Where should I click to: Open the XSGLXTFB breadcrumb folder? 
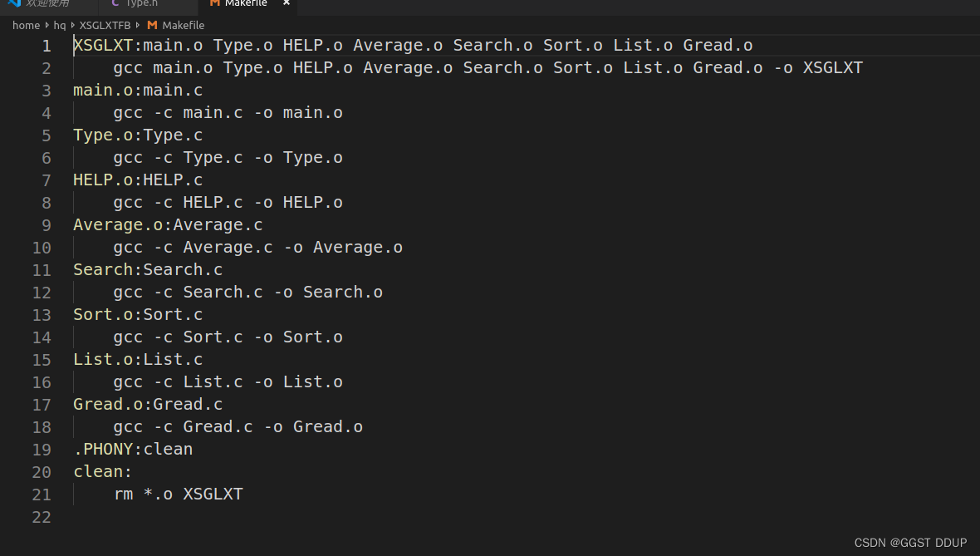click(x=105, y=25)
